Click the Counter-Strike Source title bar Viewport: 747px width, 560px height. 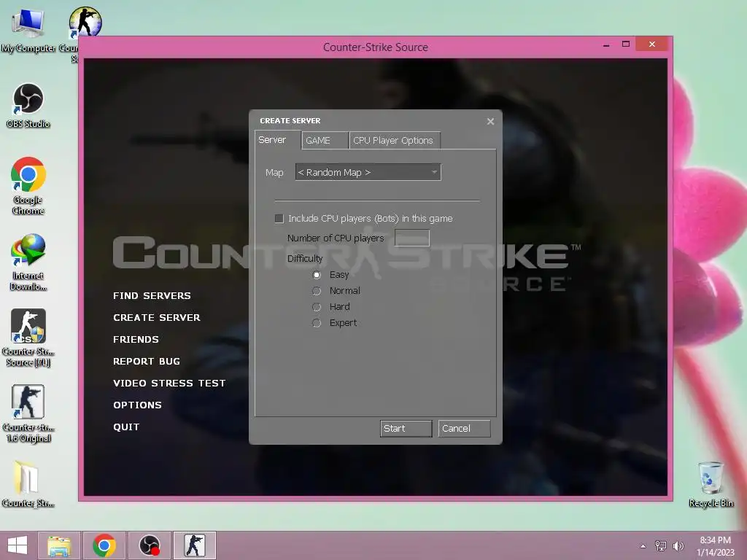click(x=376, y=47)
